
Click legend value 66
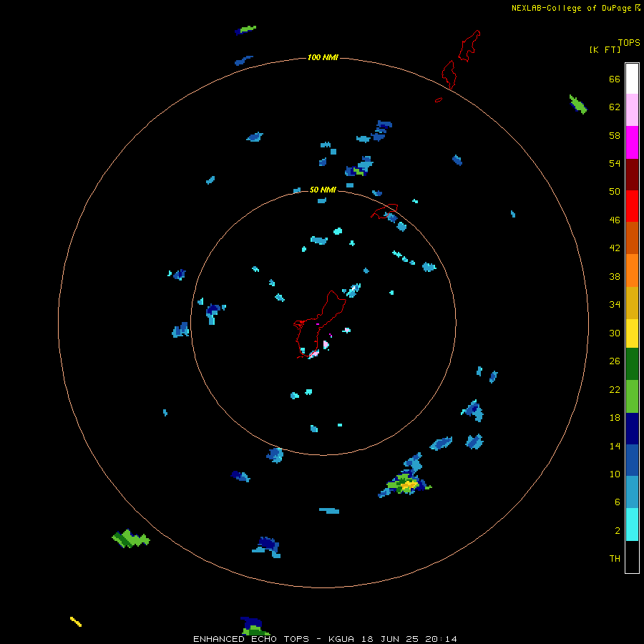click(x=615, y=79)
